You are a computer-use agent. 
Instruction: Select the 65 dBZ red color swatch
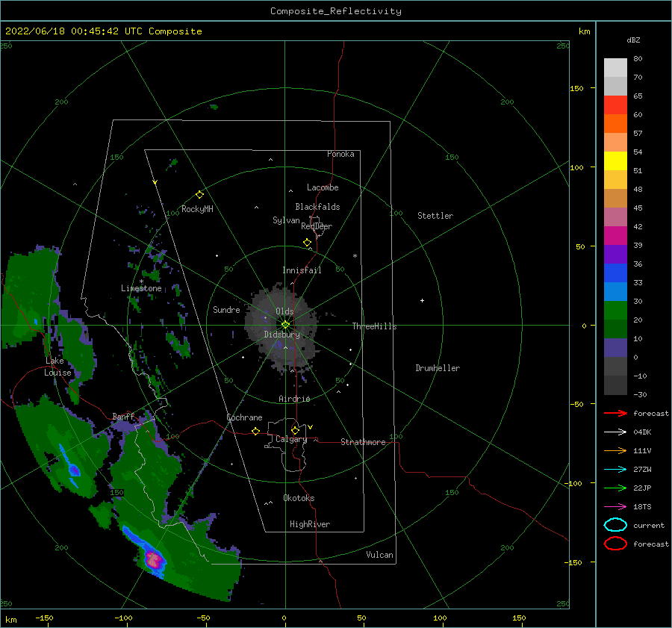point(615,105)
